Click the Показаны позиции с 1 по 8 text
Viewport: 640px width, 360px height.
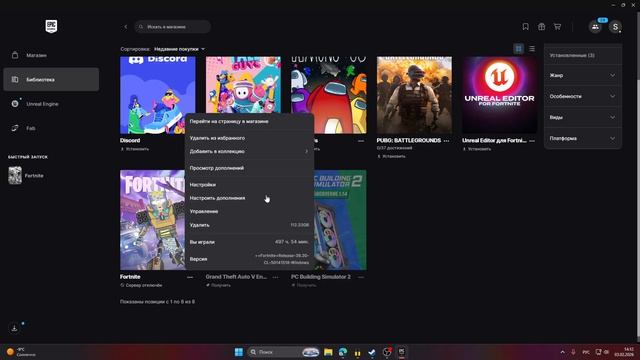pos(157,302)
